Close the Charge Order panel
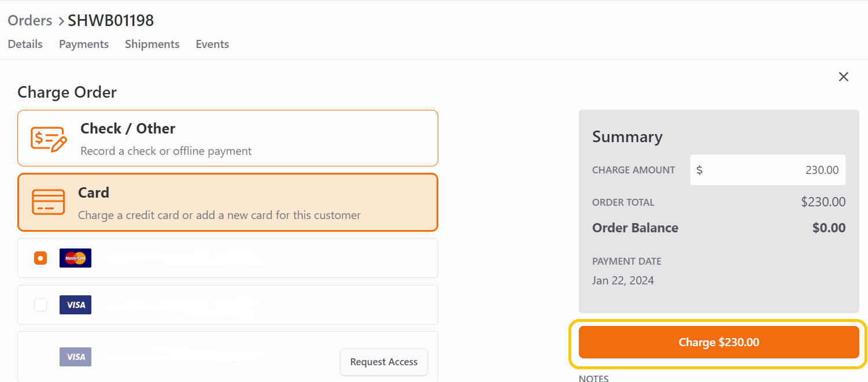The width and height of the screenshot is (868, 382). (844, 77)
